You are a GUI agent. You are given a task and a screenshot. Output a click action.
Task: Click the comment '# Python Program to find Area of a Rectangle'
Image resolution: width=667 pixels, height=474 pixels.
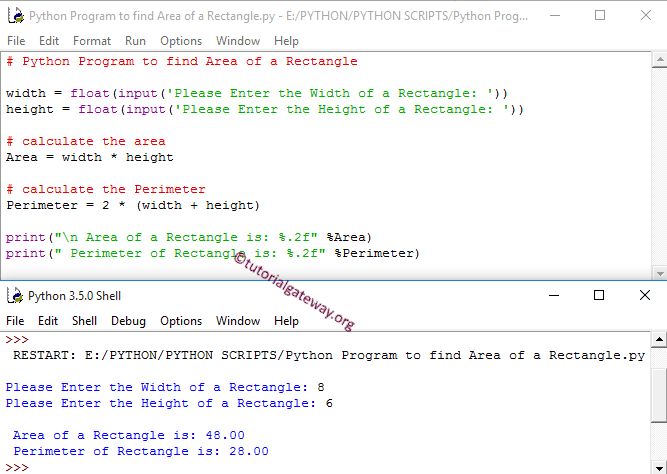(x=182, y=61)
